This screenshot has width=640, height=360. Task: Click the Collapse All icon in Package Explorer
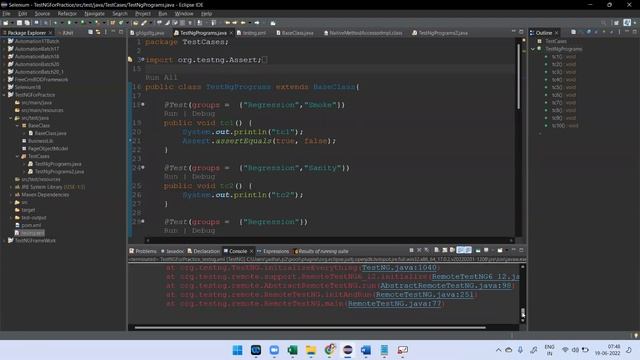tap(90, 32)
